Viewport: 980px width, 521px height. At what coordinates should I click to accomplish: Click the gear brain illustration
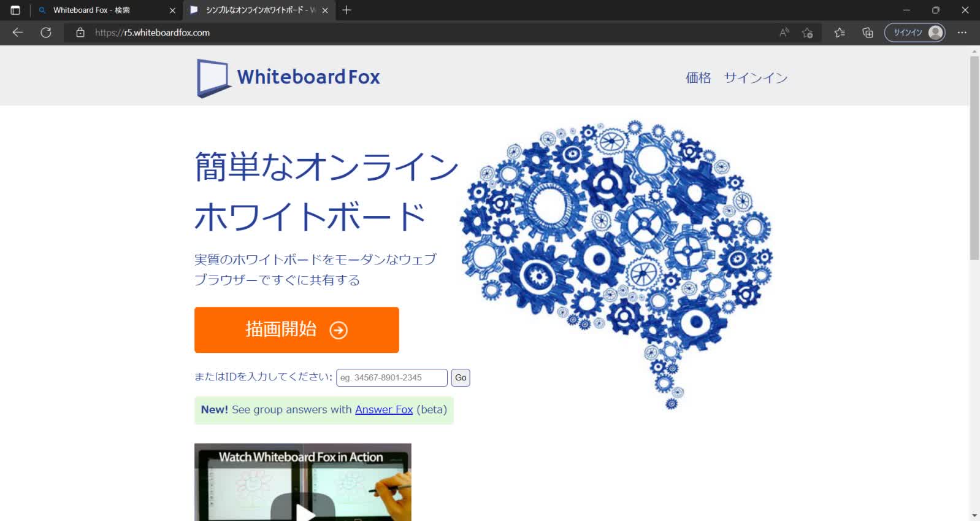tap(616, 264)
